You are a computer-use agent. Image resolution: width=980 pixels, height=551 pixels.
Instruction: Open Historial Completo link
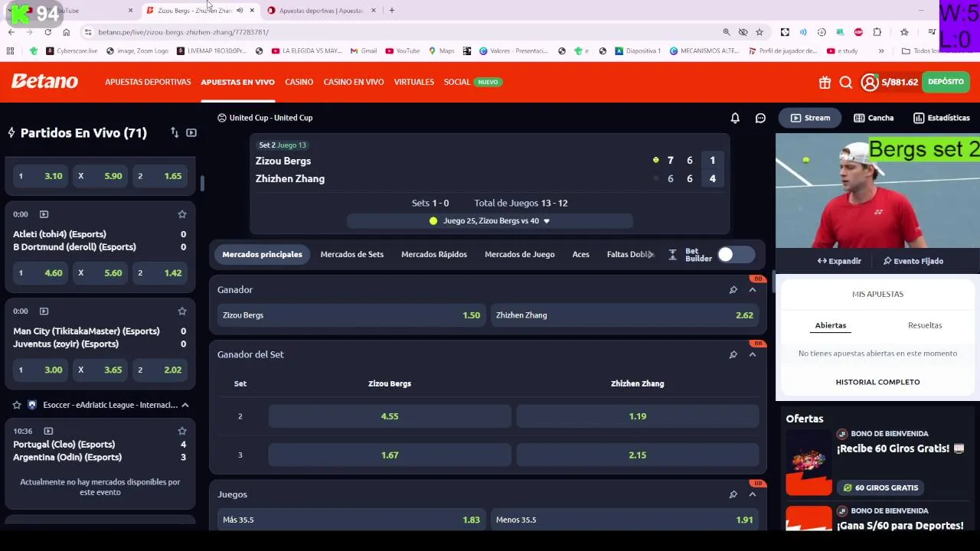click(x=877, y=382)
